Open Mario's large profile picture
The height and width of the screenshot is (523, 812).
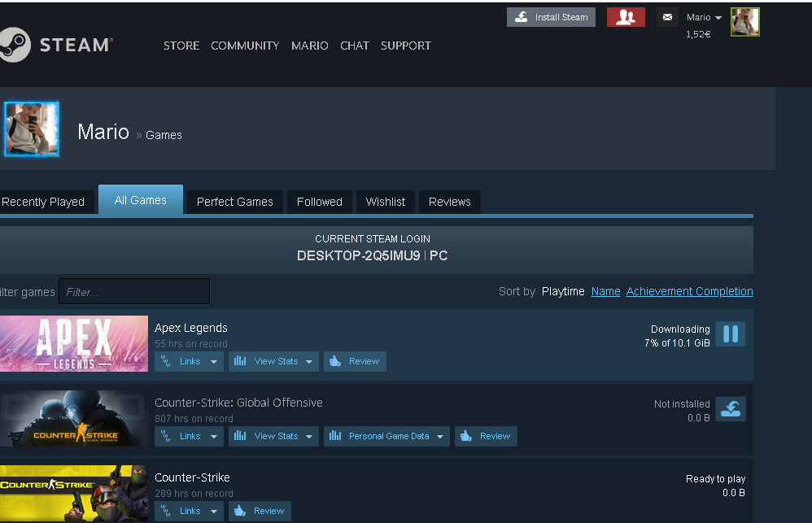coord(32,129)
